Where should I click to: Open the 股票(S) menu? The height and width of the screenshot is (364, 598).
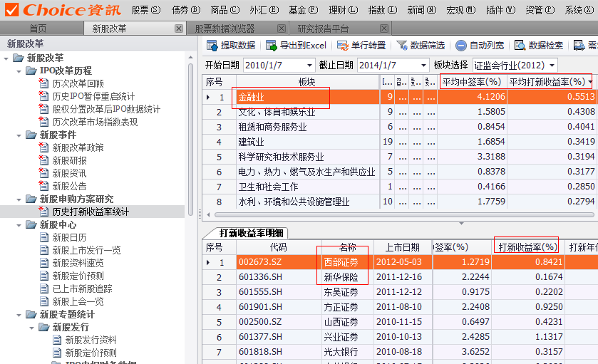coord(145,10)
